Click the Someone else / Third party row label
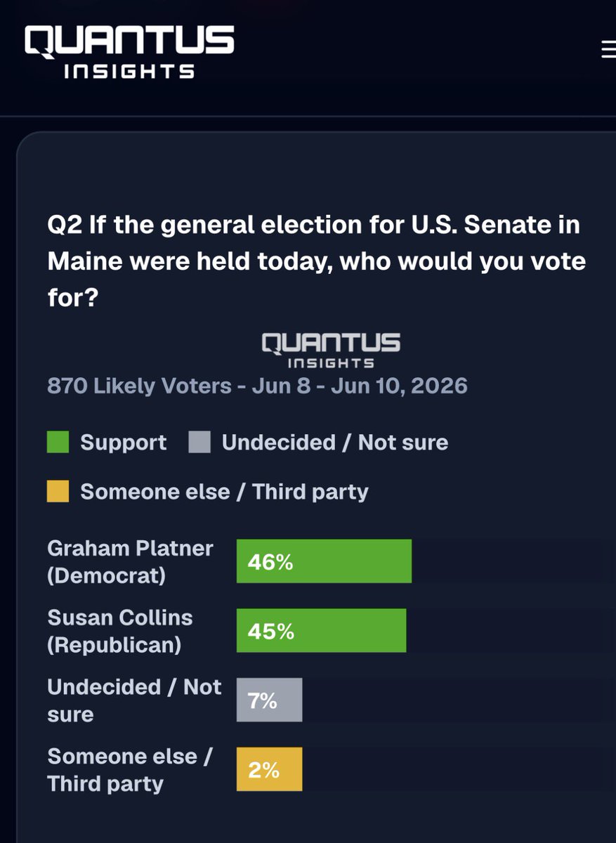This screenshot has height=843, width=616. [x=130, y=770]
